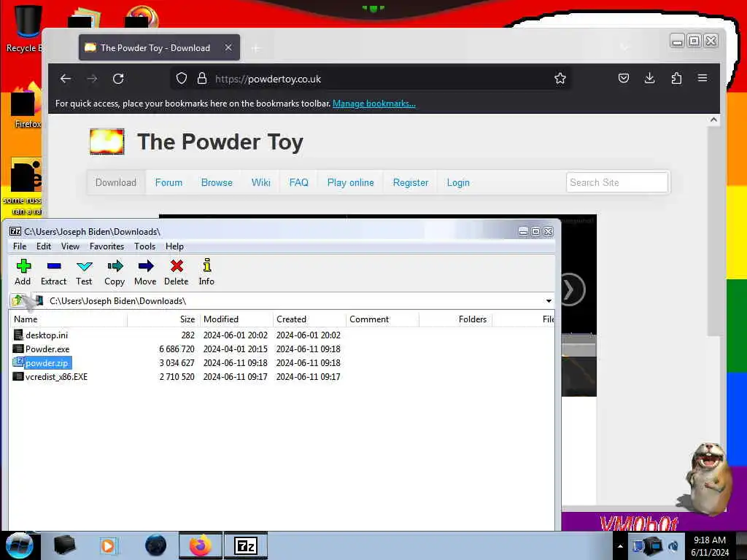Open the File menu in 7-Zip
This screenshot has height=560, width=747.
(x=20, y=246)
